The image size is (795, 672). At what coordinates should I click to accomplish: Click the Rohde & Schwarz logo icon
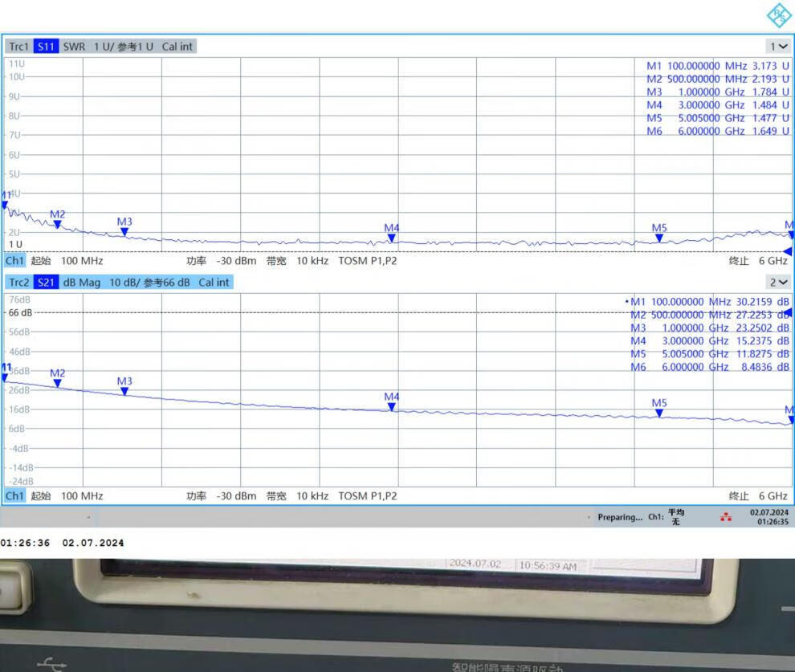coord(778,15)
